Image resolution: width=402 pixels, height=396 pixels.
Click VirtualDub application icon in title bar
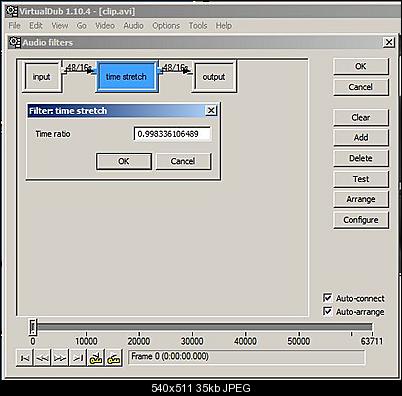click(x=12, y=11)
